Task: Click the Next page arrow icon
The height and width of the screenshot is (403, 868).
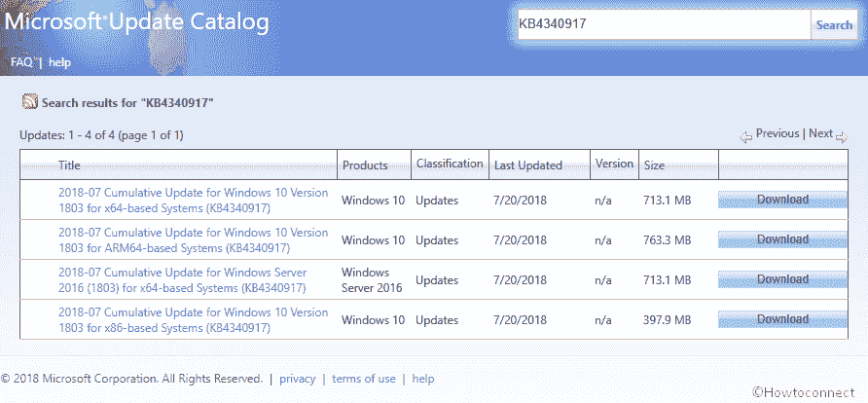Action: (x=842, y=136)
